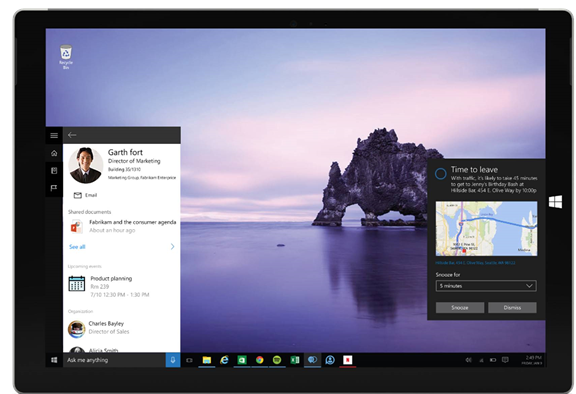Click the calendar icon for Product planning
Image resolution: width=576 pixels, height=394 pixels.
tap(77, 284)
